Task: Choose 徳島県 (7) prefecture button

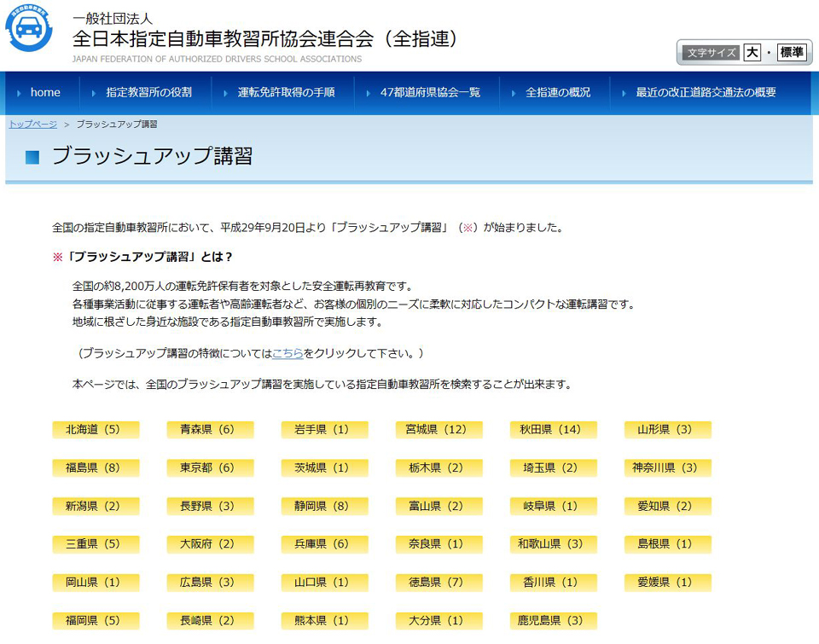Action: (x=439, y=583)
